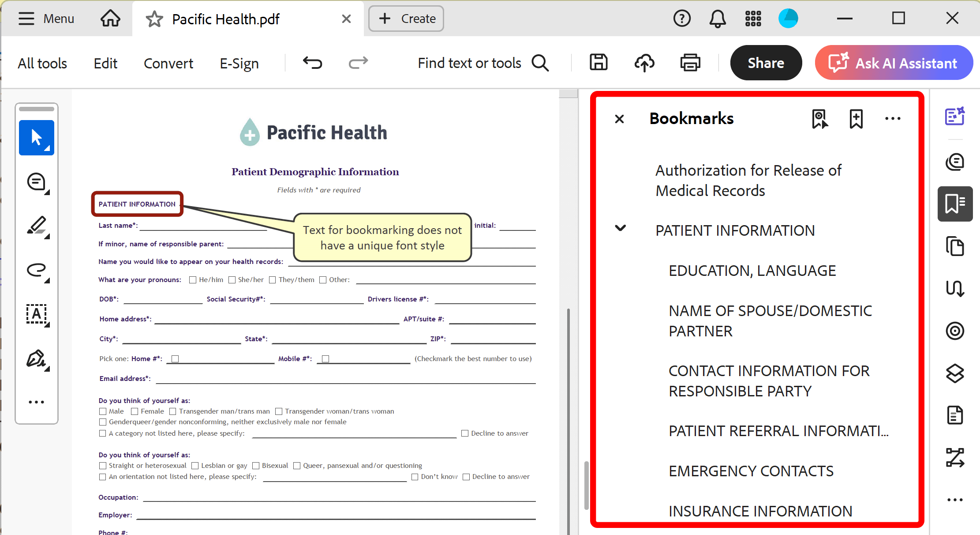Image resolution: width=980 pixels, height=535 pixels.
Task: Open the hamburger Menu
Action: tap(46, 19)
